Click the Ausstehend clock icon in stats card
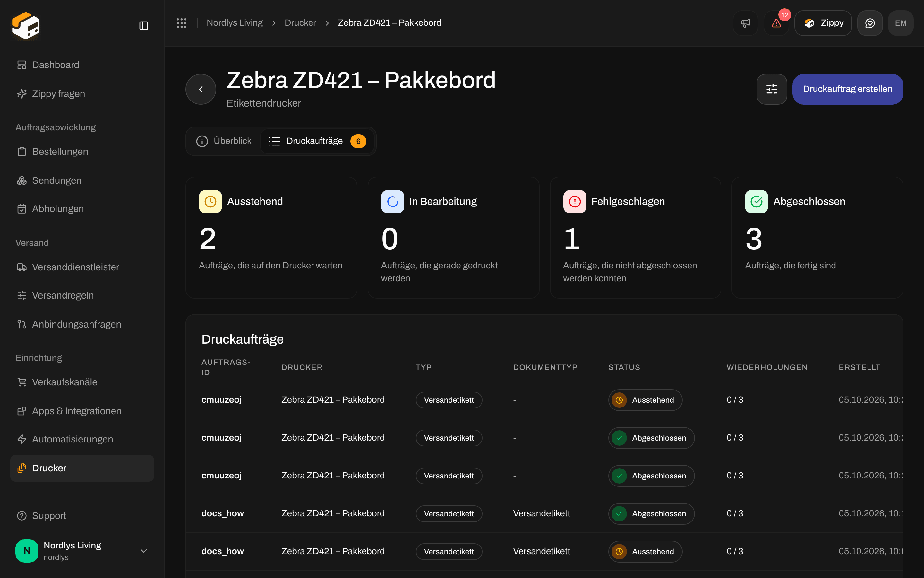This screenshot has width=924, height=578. point(210,201)
